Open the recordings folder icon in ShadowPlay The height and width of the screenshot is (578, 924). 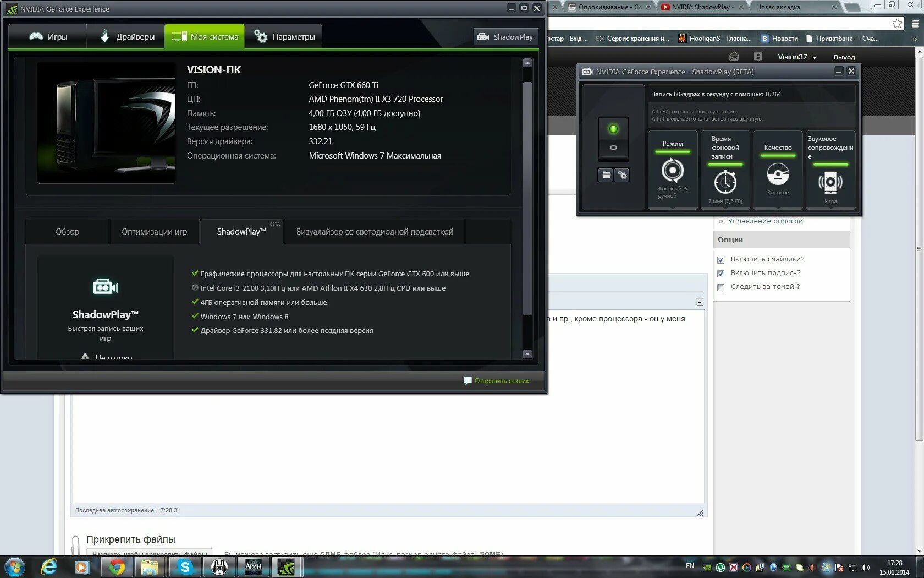tap(606, 175)
